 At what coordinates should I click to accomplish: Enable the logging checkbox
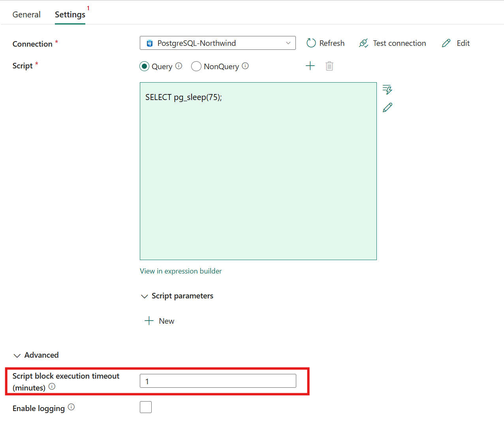coord(146,407)
